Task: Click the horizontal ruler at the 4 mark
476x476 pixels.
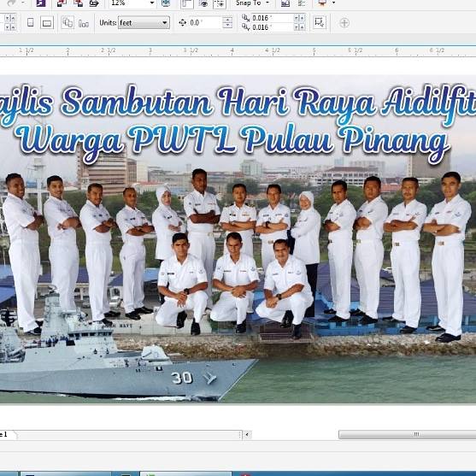Action: [232, 51]
